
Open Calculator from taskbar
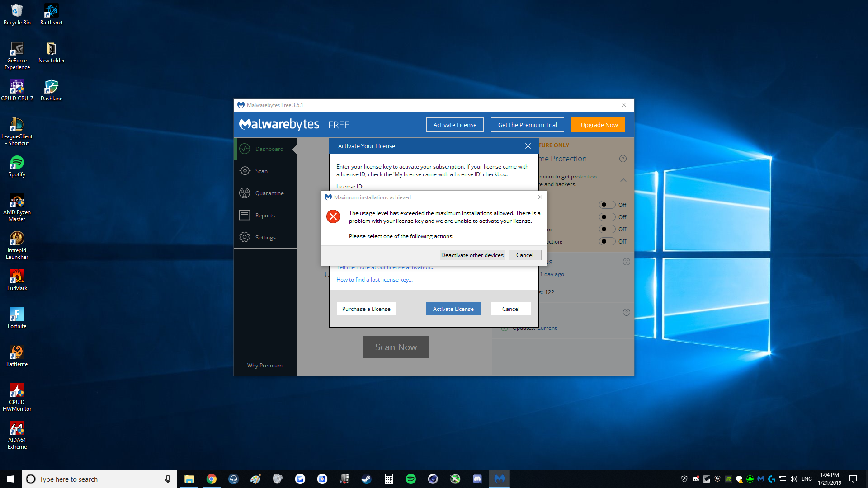389,479
